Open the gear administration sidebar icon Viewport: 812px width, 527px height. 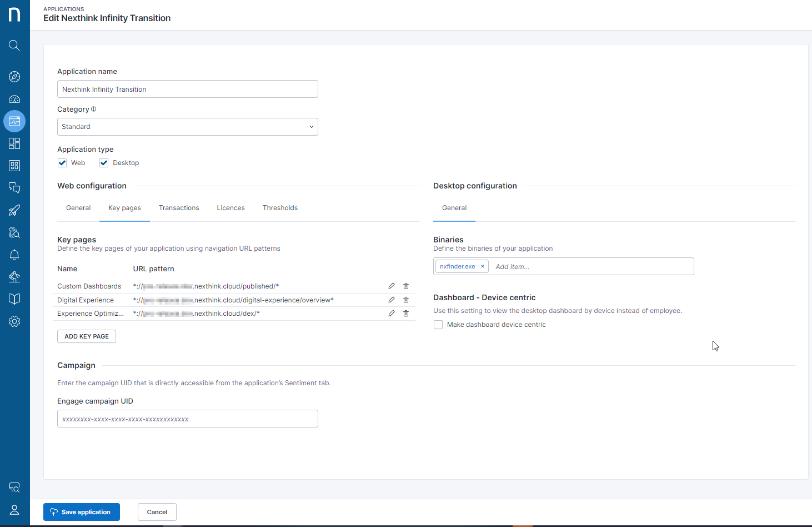14,321
